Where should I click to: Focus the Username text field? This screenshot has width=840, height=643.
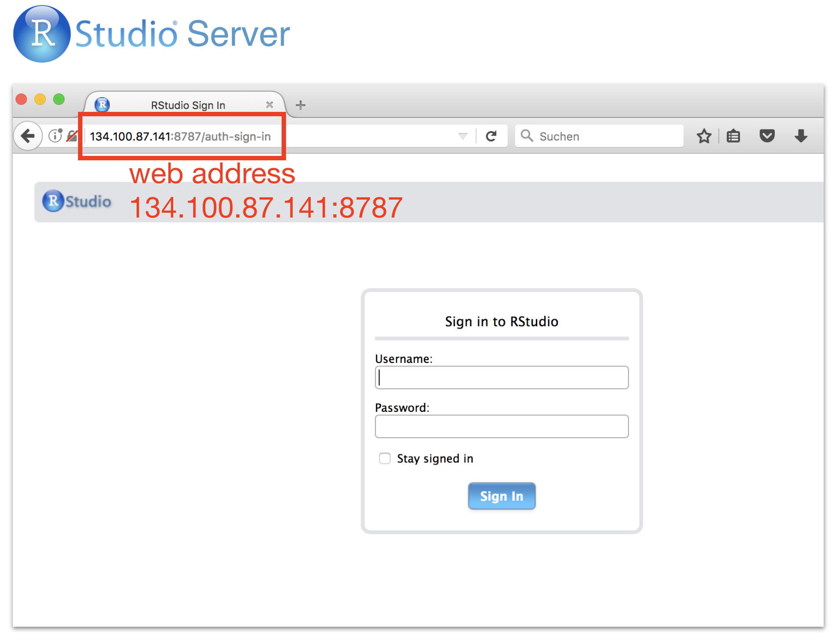(502, 377)
